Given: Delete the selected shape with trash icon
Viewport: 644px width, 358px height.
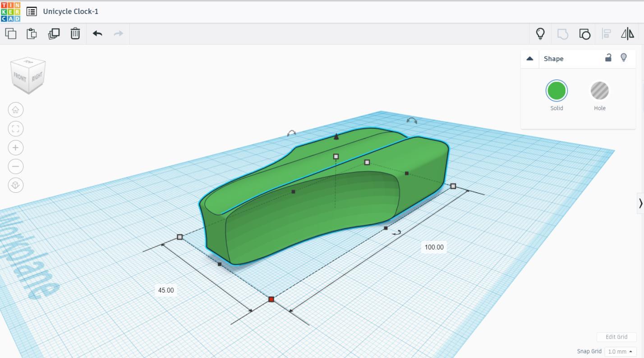Looking at the screenshot, I should [x=75, y=33].
